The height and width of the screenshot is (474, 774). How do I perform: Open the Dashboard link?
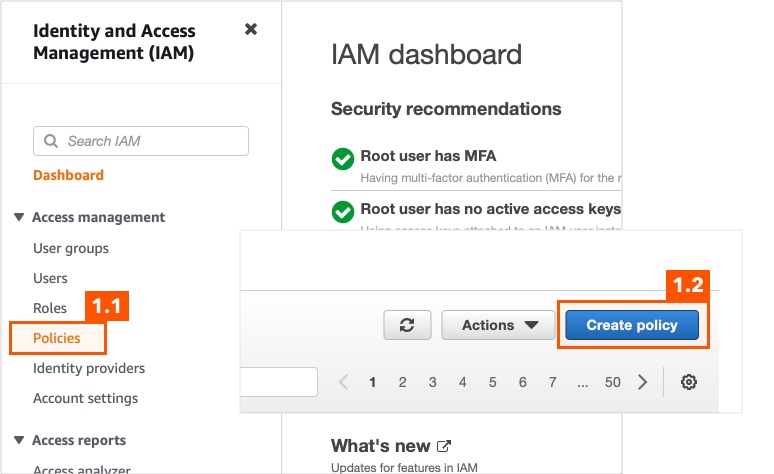(68, 175)
